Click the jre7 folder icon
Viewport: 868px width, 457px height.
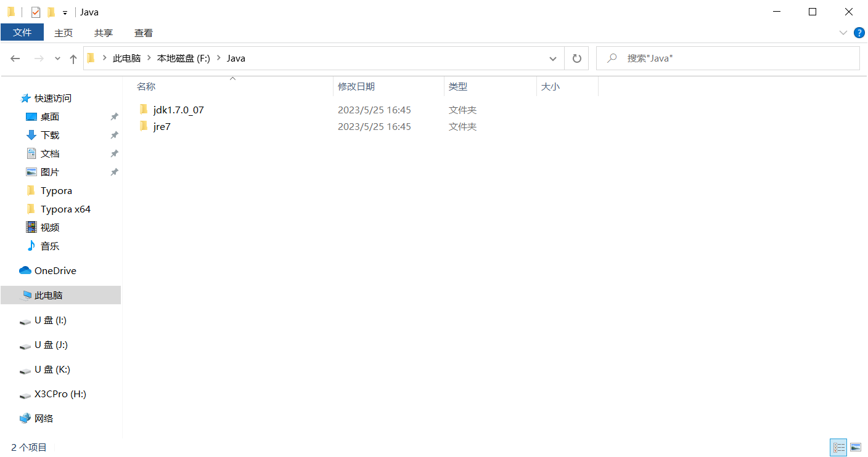click(x=144, y=126)
